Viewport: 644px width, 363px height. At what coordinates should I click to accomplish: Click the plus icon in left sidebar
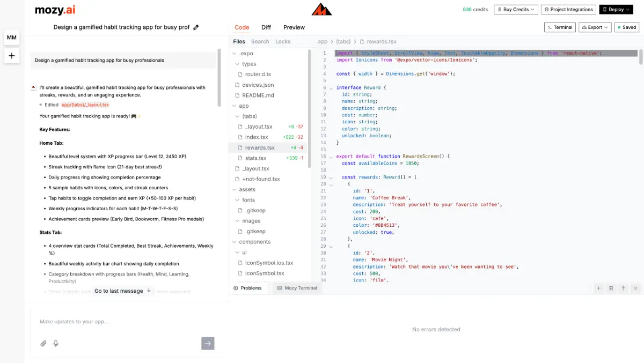pos(12,56)
